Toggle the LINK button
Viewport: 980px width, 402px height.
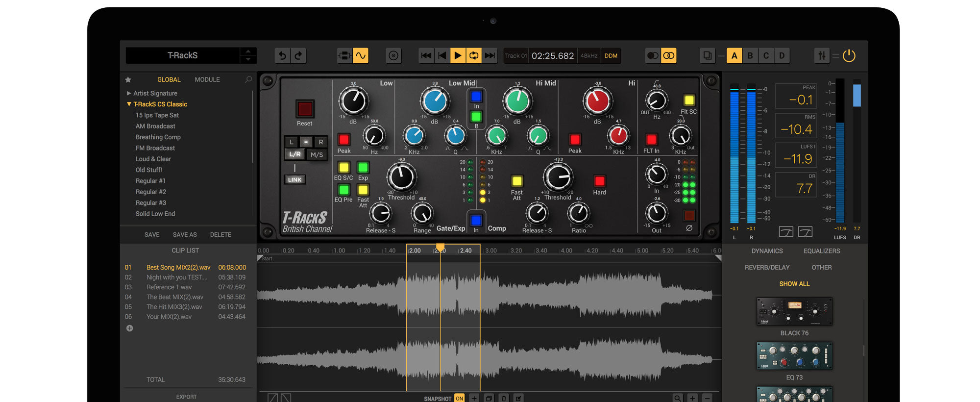click(x=294, y=180)
